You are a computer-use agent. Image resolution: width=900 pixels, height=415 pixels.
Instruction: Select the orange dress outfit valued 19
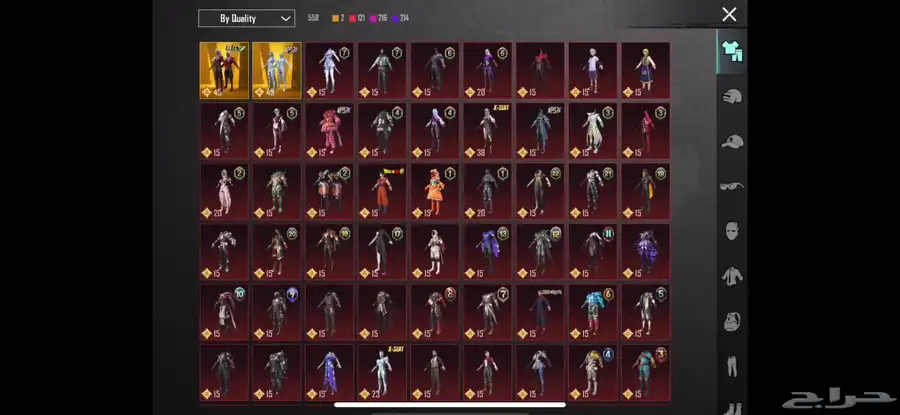(435, 192)
